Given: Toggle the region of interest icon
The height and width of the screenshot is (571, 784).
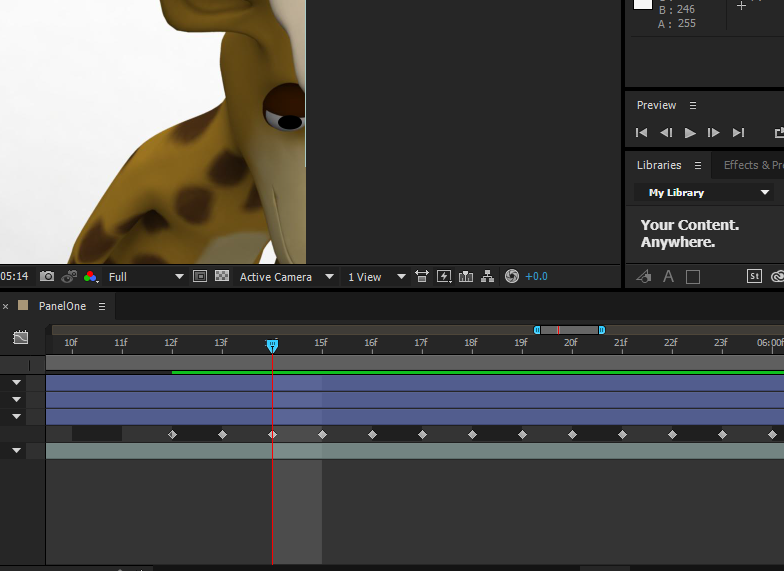Looking at the screenshot, I should click(x=200, y=276).
